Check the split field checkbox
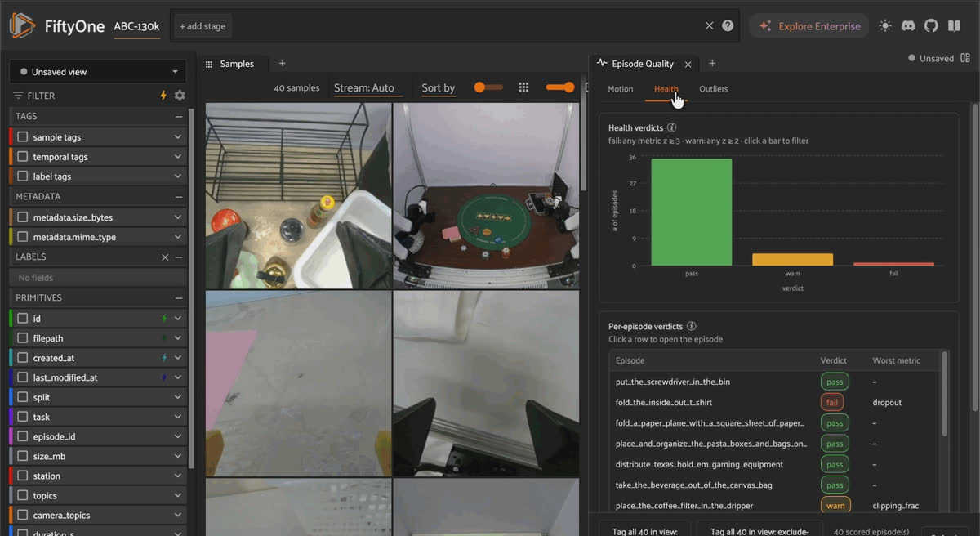 pyautogui.click(x=23, y=397)
